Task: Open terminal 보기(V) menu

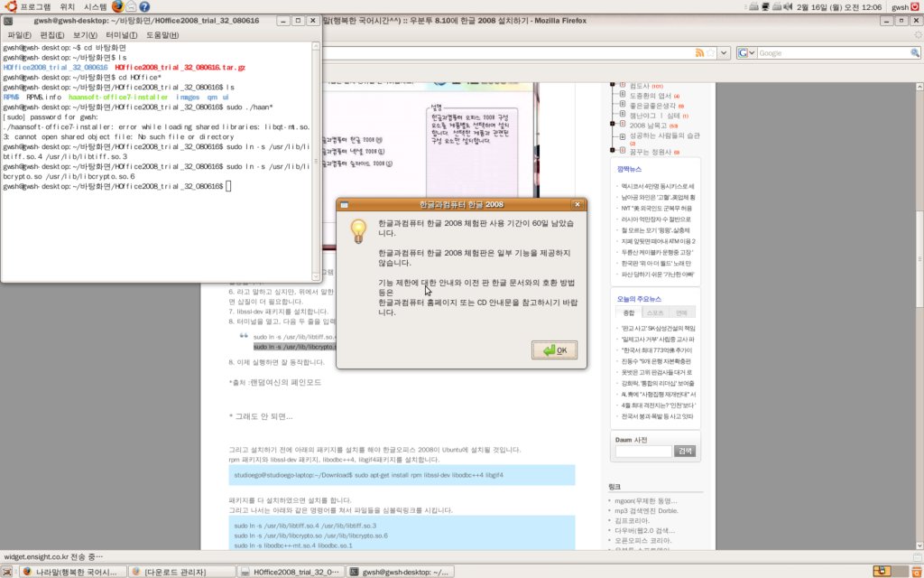Action: click(x=86, y=35)
